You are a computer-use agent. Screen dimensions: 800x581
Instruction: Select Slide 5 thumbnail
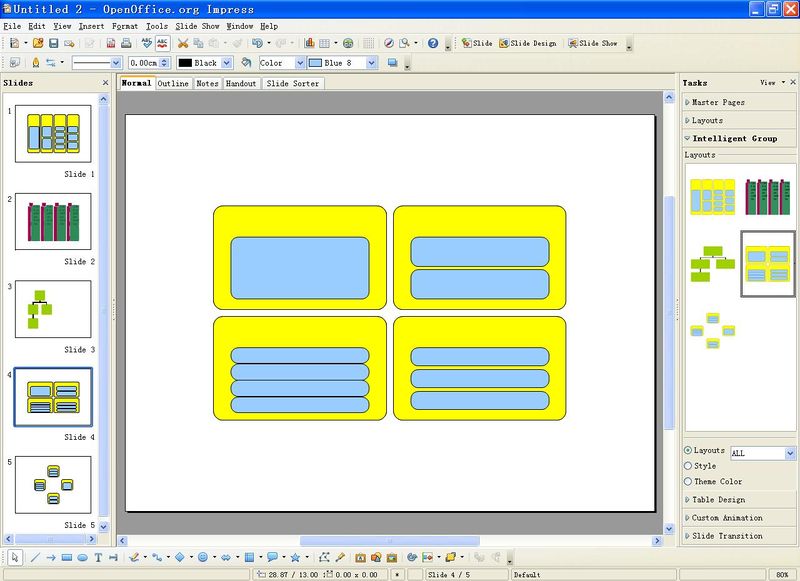click(53, 485)
